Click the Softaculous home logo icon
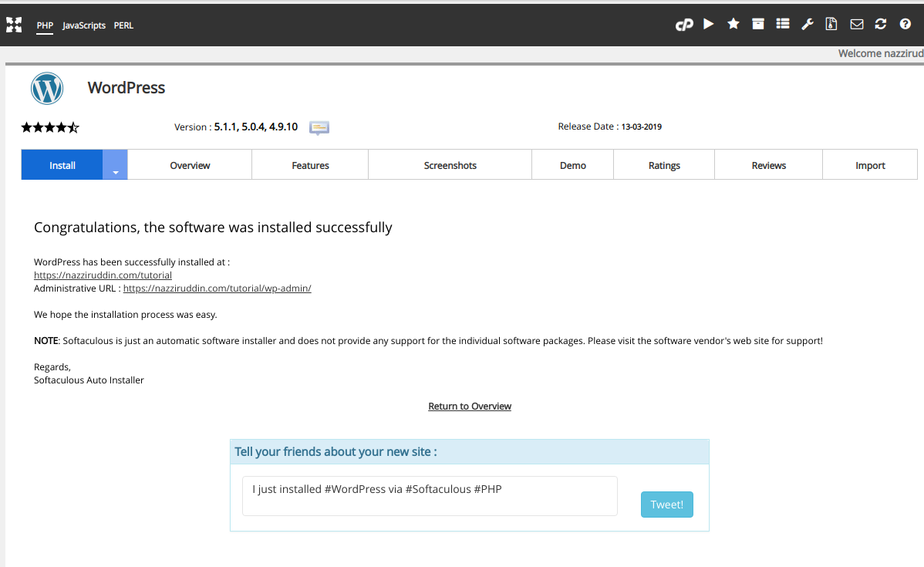The image size is (924, 567). 14,25
